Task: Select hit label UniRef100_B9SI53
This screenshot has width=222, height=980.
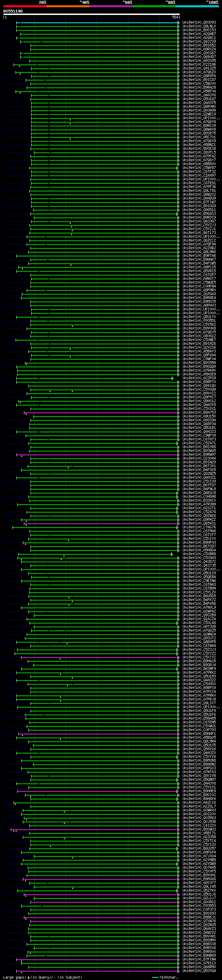Action: tap(199, 30)
